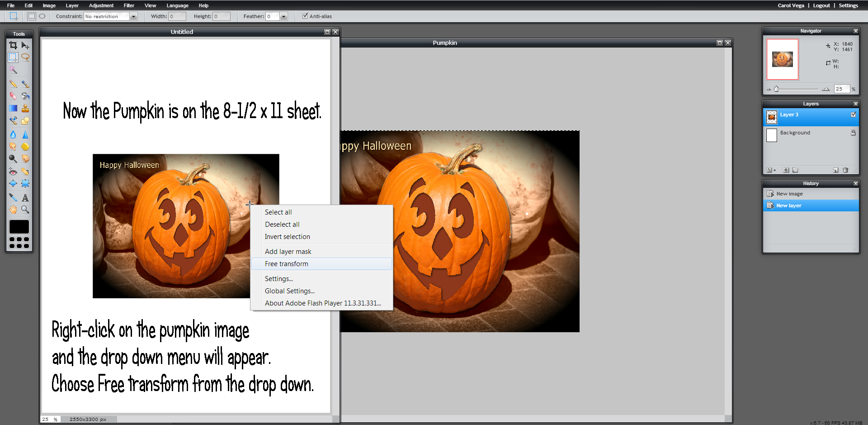Select the Sharpen tool
The height and width of the screenshot is (425, 868).
point(25,134)
